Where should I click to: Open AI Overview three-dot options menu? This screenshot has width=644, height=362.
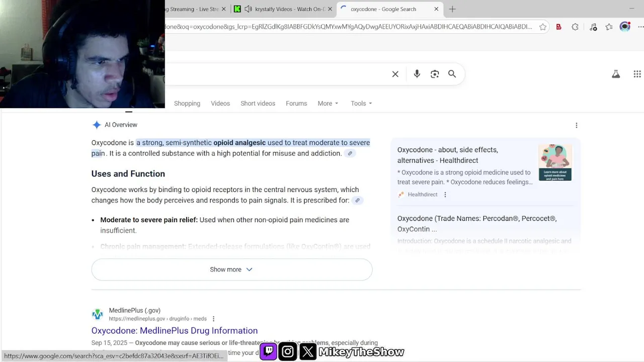[577, 125]
